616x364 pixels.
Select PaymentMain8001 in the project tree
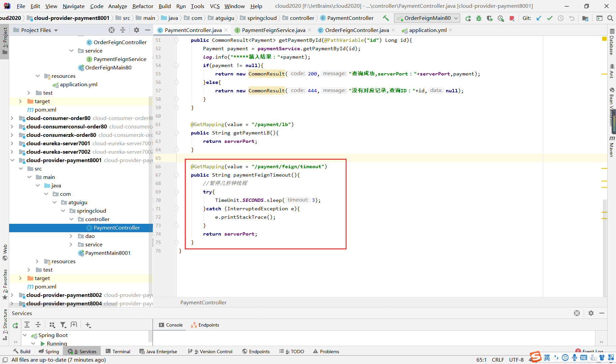(108, 253)
